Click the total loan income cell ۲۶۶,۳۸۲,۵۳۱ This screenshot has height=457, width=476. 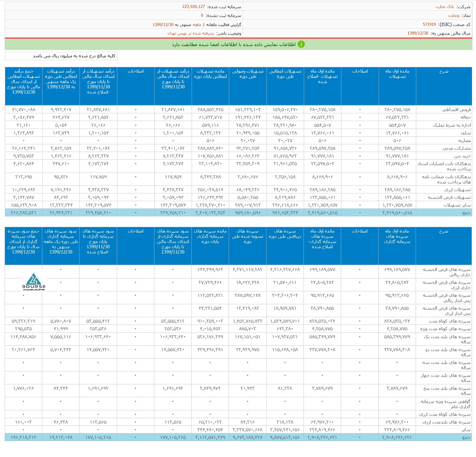coord(24,213)
